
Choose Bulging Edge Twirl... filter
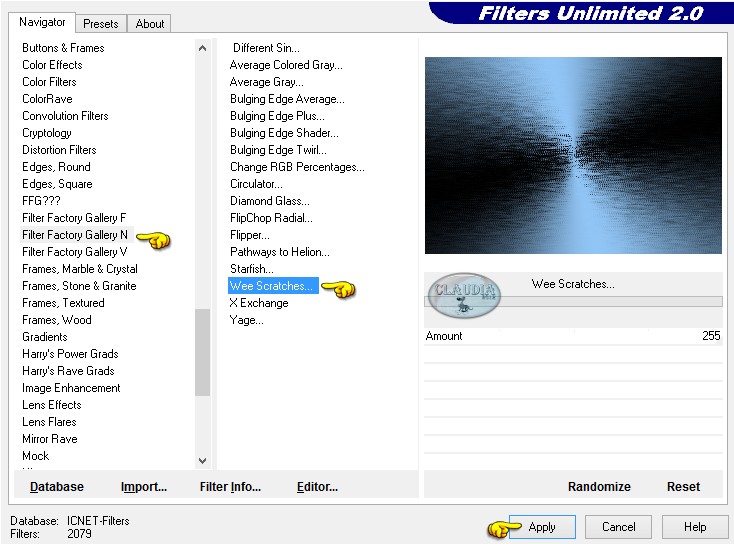point(278,150)
